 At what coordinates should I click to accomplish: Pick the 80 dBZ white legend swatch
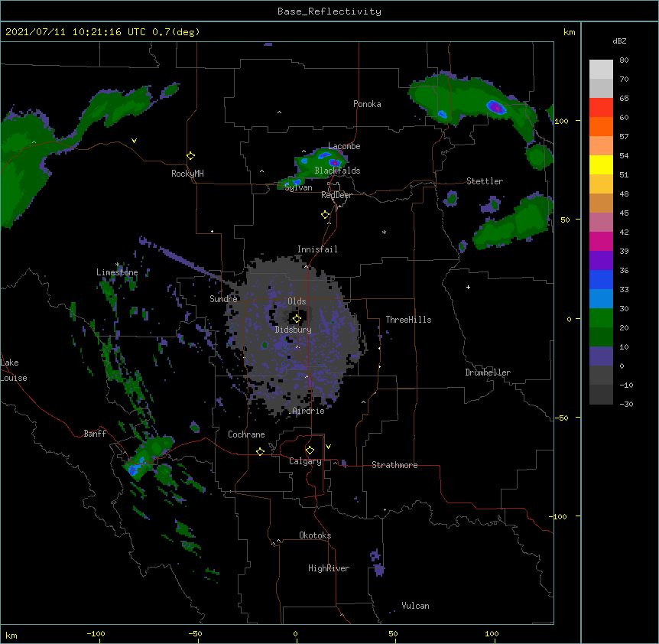(x=601, y=69)
